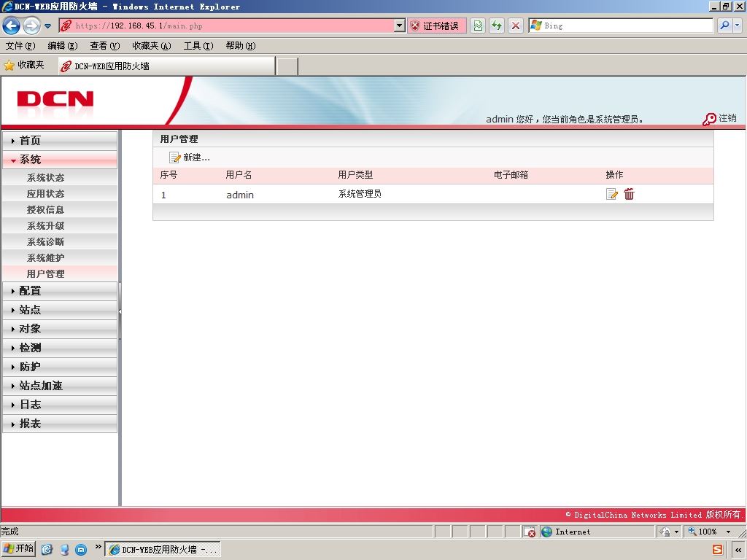Click the compatibility view icon
This screenshot has height=560, width=747.
(x=478, y=26)
